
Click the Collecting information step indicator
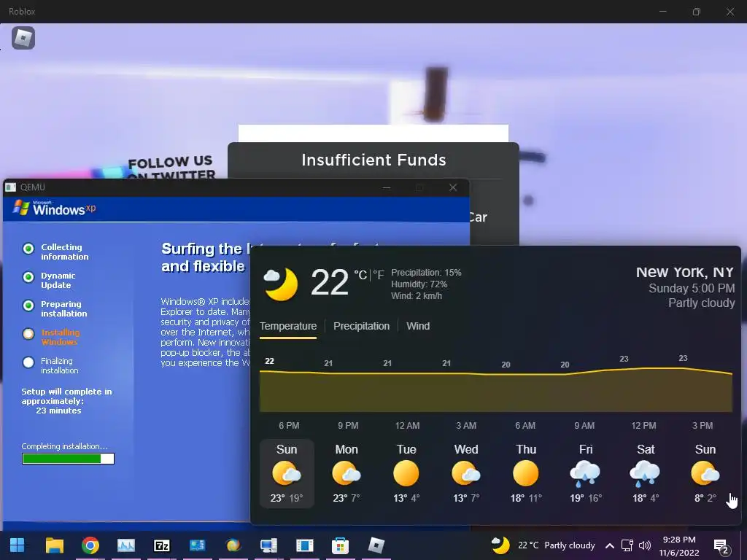click(x=28, y=249)
